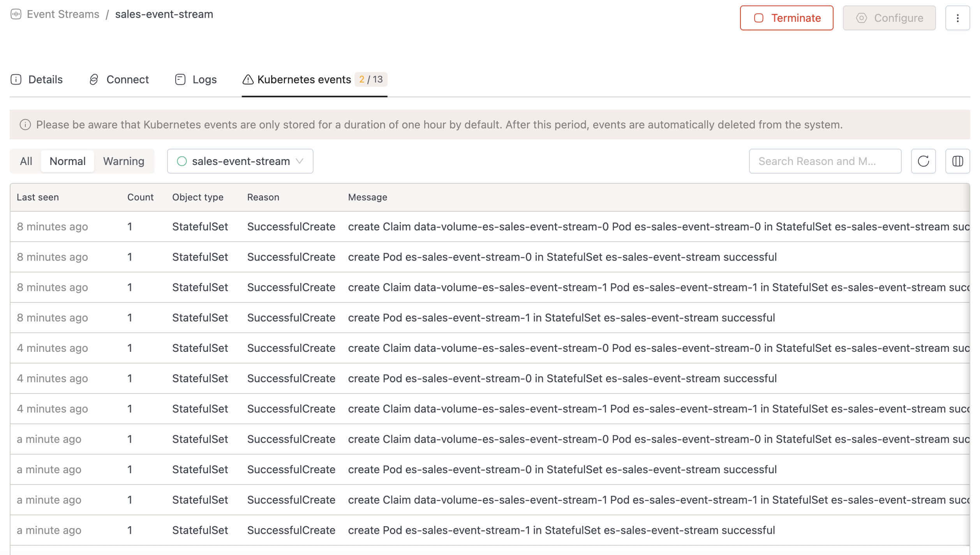
Task: Click StatefulSet in the first event row
Action: [x=200, y=227]
